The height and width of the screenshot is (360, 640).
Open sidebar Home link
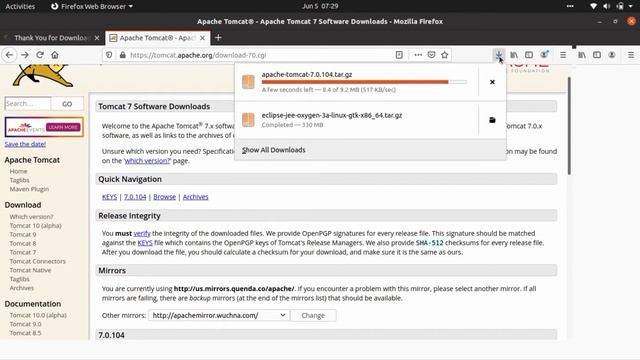coord(18,171)
